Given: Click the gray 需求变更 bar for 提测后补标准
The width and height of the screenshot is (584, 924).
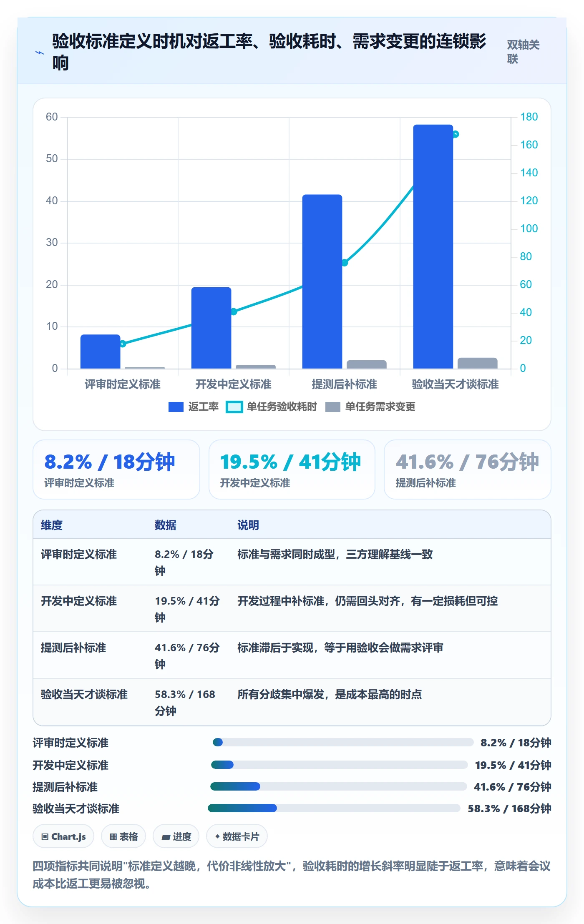Looking at the screenshot, I should click(367, 364).
